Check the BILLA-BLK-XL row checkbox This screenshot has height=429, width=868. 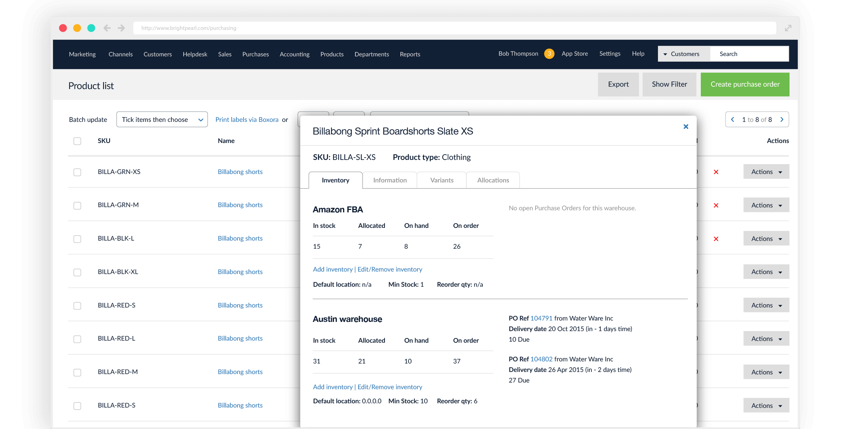(x=77, y=273)
